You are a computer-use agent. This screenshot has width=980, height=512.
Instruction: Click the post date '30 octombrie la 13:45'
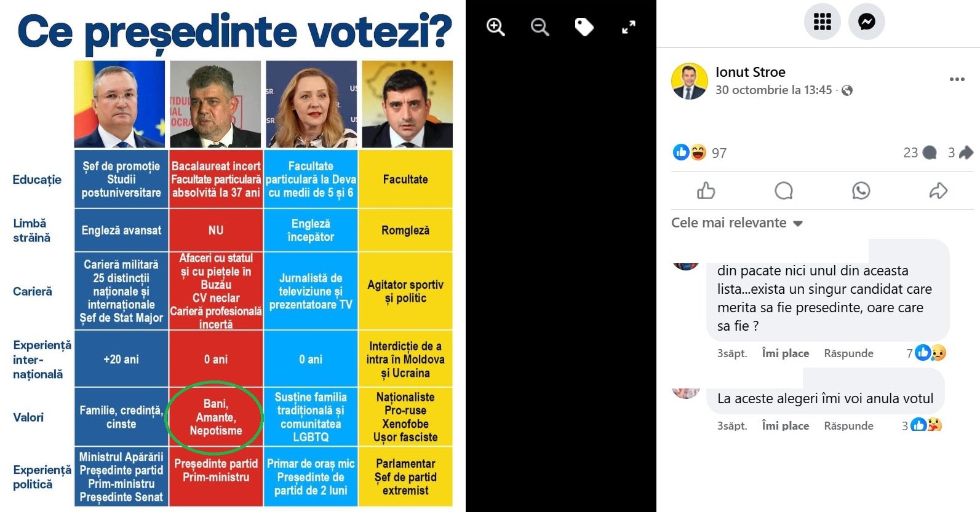coord(773,90)
